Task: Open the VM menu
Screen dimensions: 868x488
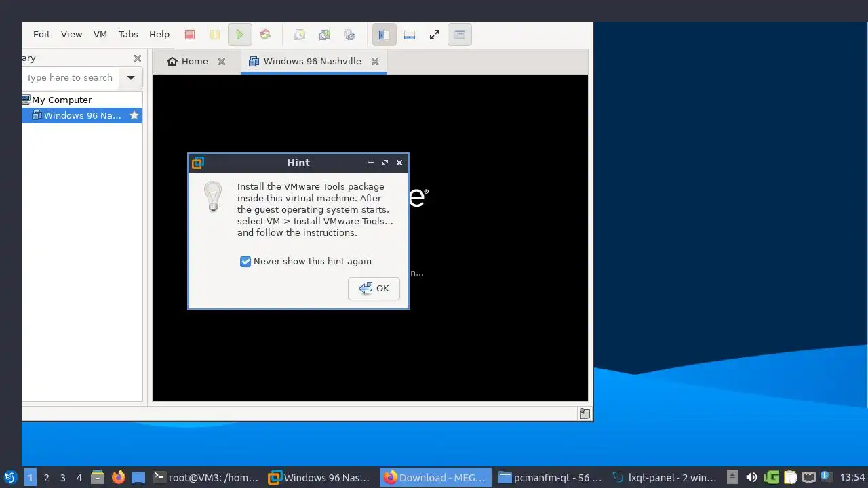Action: coord(100,34)
